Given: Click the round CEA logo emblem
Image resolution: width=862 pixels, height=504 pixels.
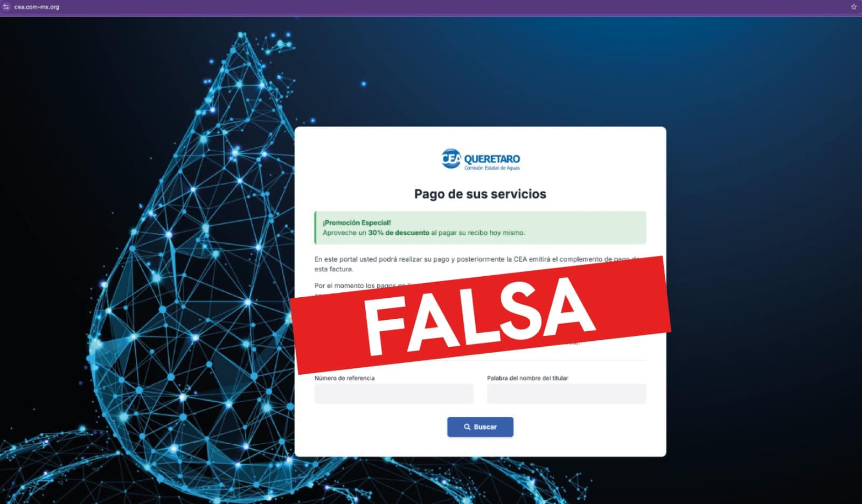Looking at the screenshot, I should 451,159.
